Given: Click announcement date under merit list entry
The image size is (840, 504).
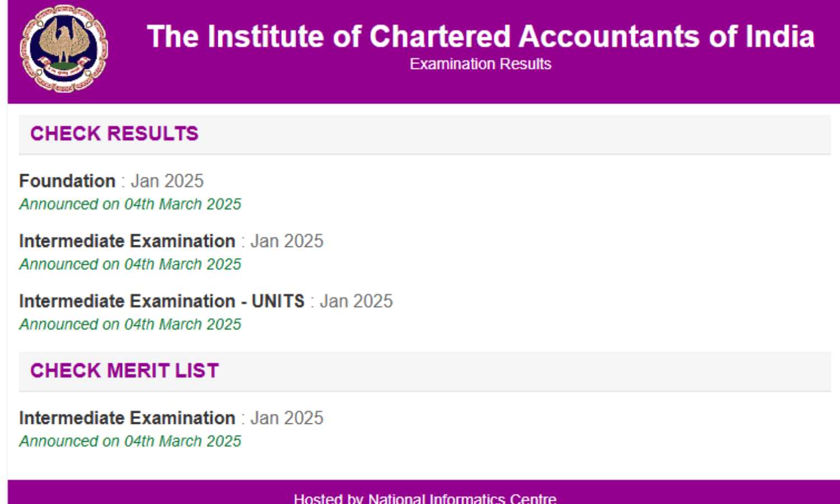Looking at the screenshot, I should pos(130,441).
